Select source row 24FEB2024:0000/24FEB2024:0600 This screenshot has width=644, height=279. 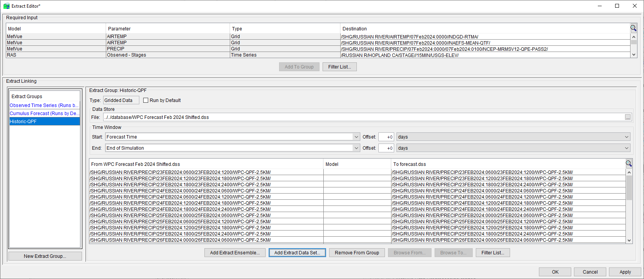click(x=206, y=191)
